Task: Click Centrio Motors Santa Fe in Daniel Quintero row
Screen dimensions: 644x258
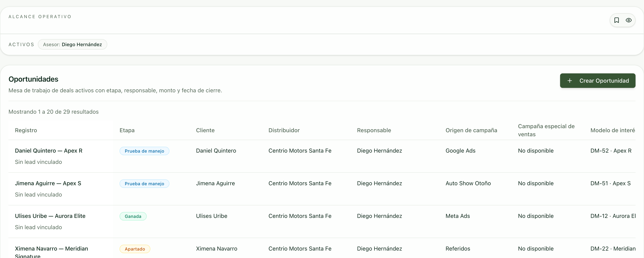Action: [x=300, y=151]
